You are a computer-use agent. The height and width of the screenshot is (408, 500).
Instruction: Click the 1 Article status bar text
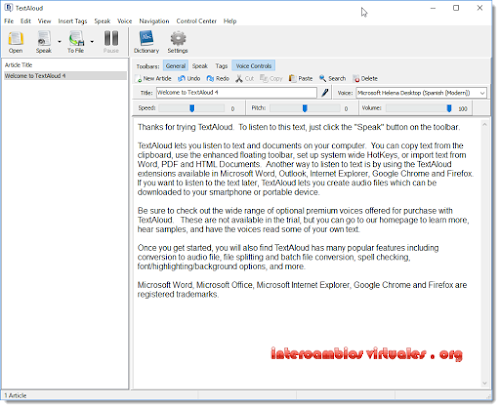[15, 396]
